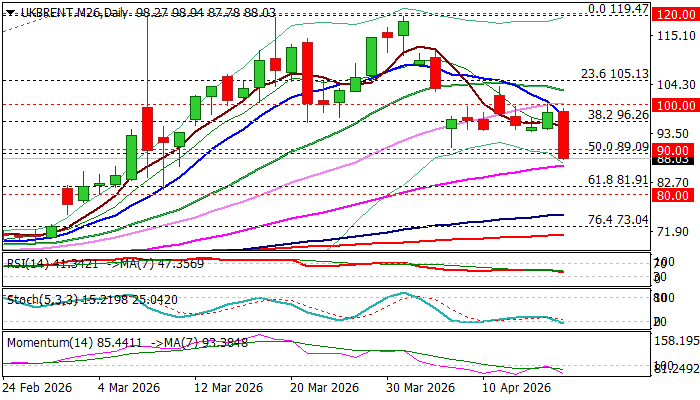Click the 24 Feb 2026 date label
This screenshot has height=400, width=700.
[39, 387]
